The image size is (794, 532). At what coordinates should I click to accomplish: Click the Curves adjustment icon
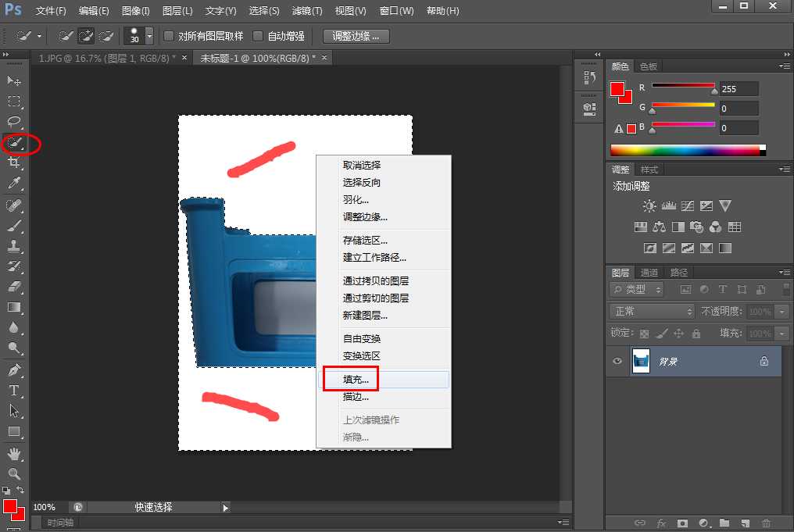[x=687, y=205]
